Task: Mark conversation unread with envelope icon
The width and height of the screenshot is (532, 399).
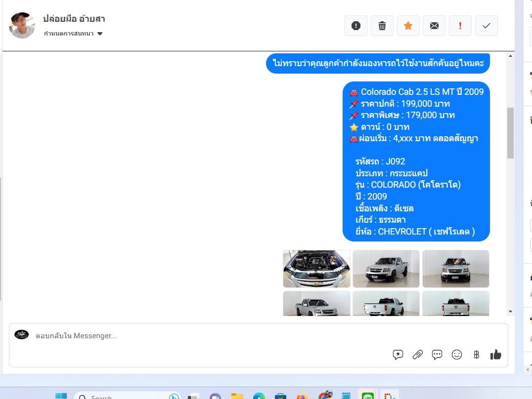Action: [x=434, y=26]
